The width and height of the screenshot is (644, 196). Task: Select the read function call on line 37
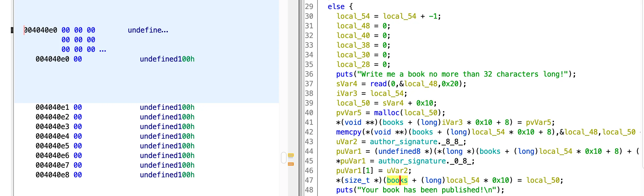[x=378, y=84]
